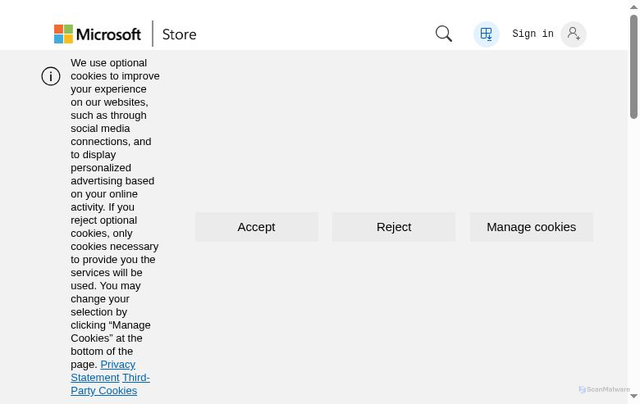Click the vertical scrollbar thumb
This screenshot has width=640, height=404.
(633, 67)
